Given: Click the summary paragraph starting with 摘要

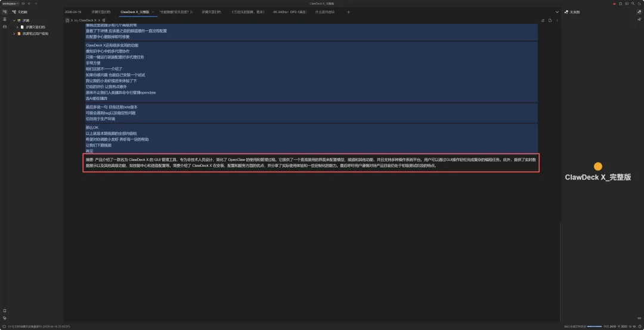Looking at the screenshot, I should (311, 163).
